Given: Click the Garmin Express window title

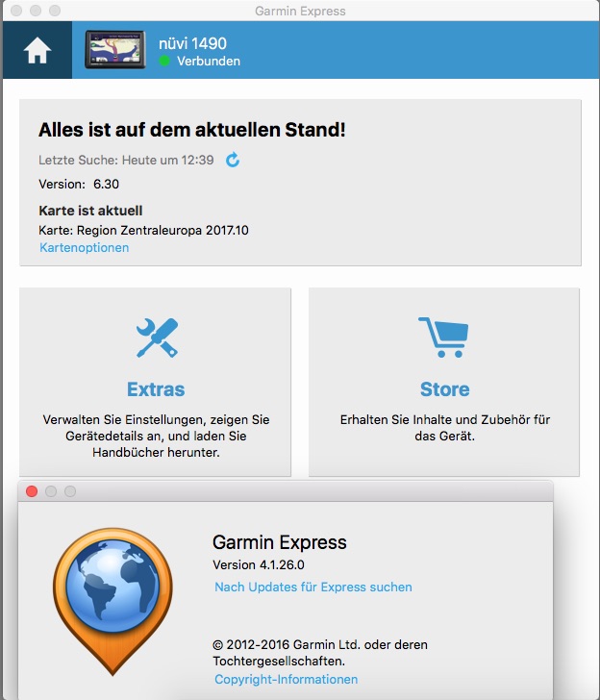Looking at the screenshot, I should point(300,11).
